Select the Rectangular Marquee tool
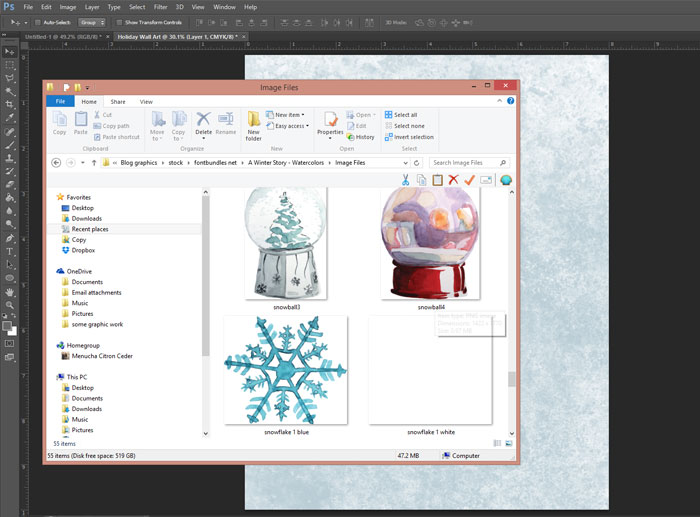 coord(9,65)
